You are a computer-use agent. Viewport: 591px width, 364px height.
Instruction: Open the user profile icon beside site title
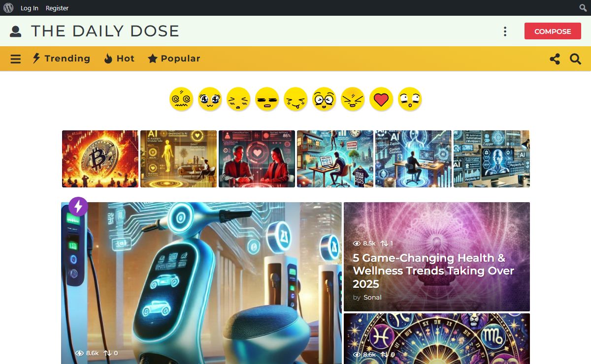(16, 31)
